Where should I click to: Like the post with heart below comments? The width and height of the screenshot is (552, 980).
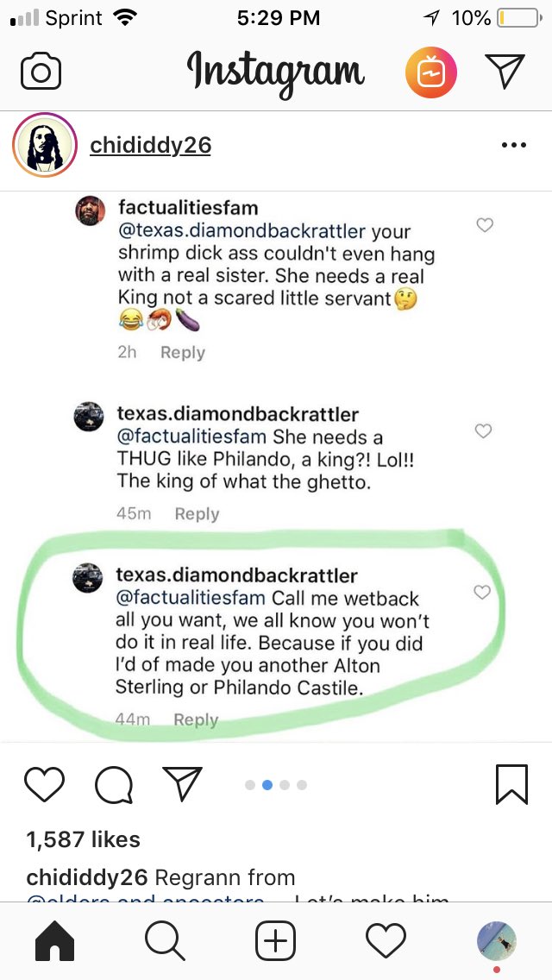tap(44, 784)
